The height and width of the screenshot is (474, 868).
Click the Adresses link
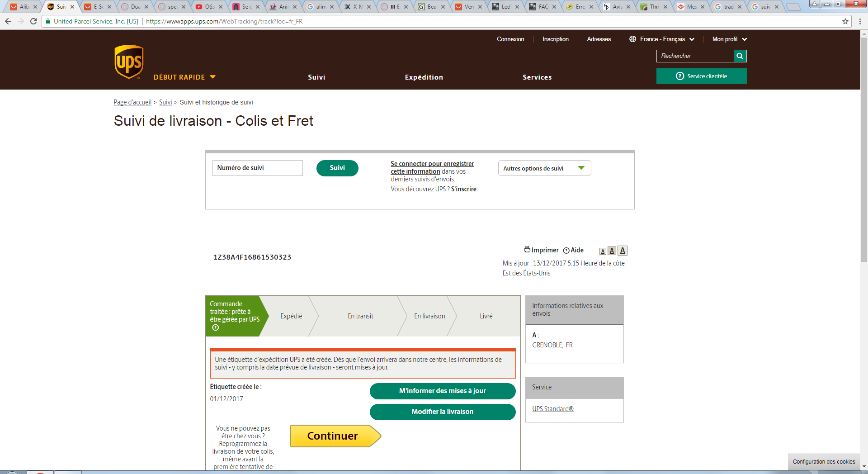[x=599, y=39]
